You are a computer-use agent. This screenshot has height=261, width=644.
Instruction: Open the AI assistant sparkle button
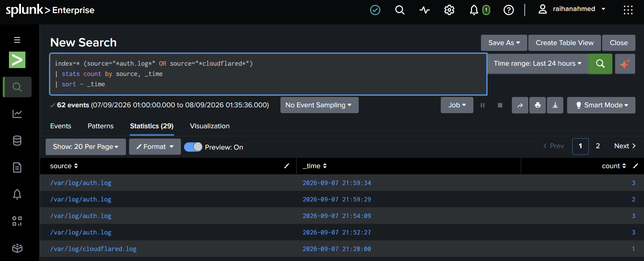(625, 64)
